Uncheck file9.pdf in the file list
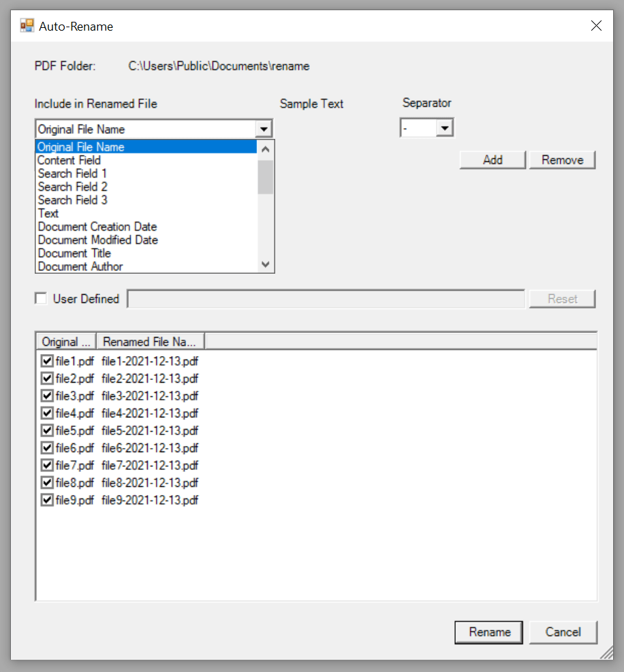Image resolution: width=624 pixels, height=672 pixels. (46, 500)
